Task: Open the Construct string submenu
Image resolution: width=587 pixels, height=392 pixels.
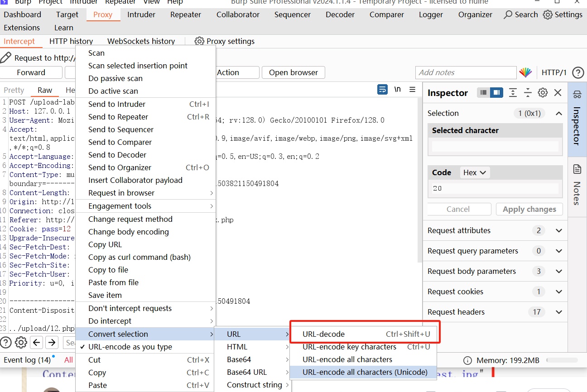Action: coord(252,385)
